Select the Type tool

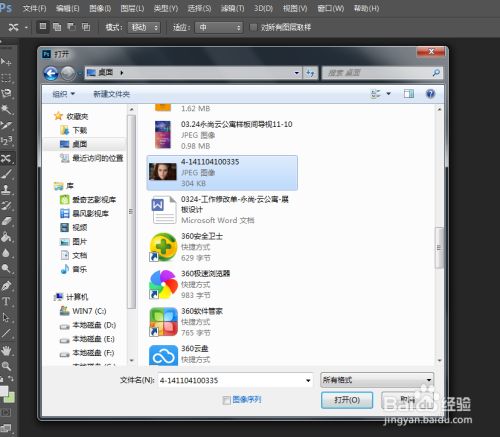[x=6, y=302]
